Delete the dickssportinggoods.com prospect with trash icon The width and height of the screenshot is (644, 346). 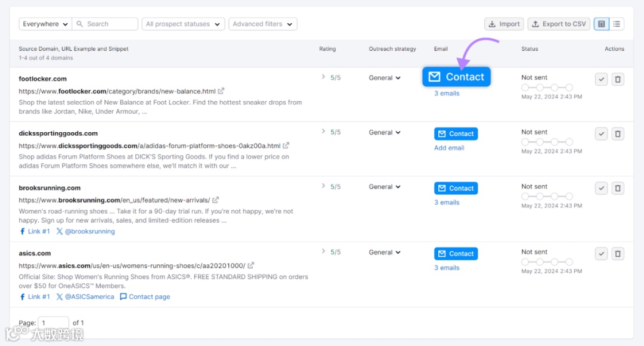(618, 133)
